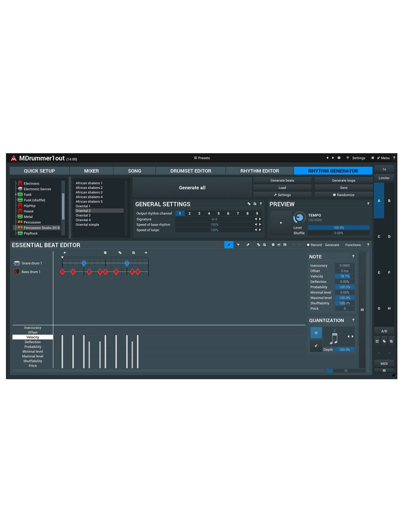
Task: Select the pencil draw tool
Action: [x=229, y=245]
